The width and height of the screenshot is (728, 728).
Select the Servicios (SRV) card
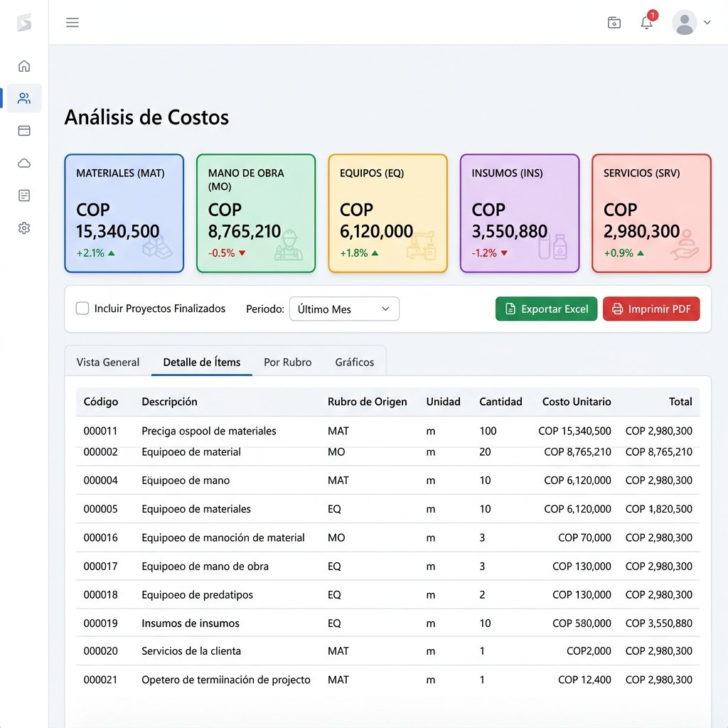(x=651, y=213)
